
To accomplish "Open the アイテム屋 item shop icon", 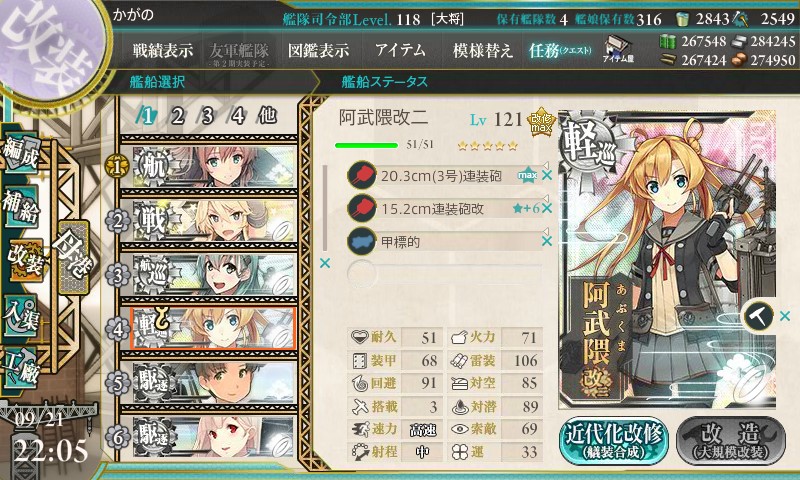I will coord(618,49).
